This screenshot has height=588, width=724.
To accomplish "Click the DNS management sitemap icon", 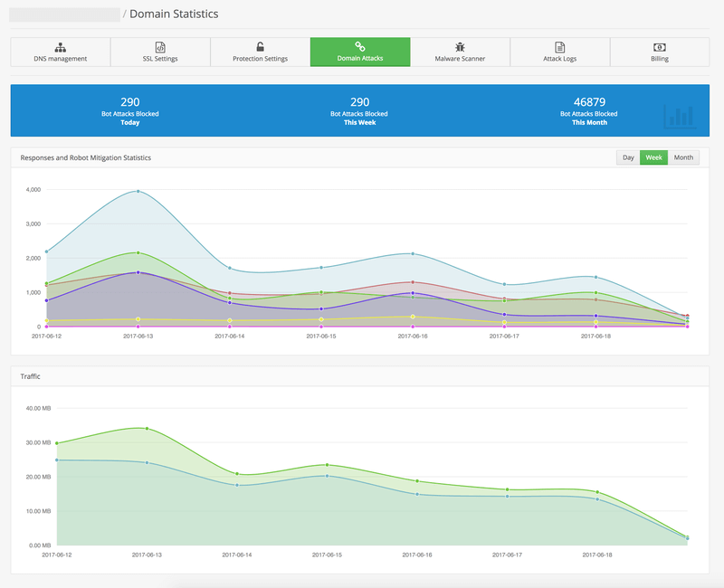I will (x=60, y=46).
